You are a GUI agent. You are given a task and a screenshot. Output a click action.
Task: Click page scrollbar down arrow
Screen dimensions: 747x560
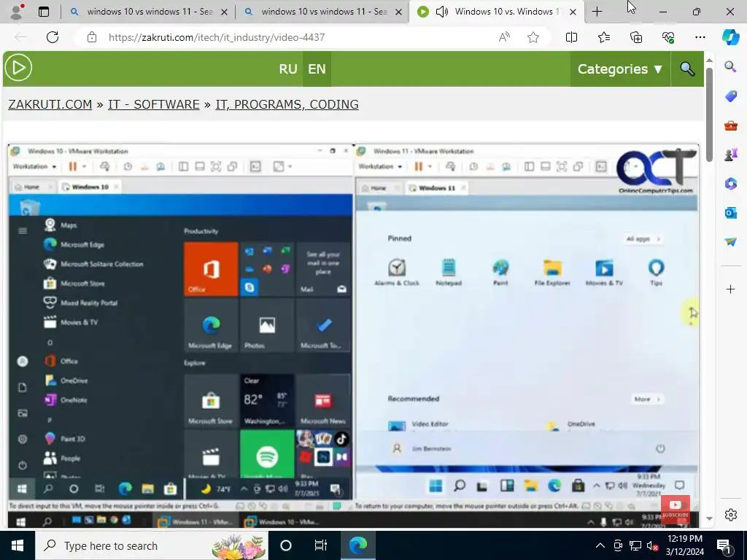[709, 518]
